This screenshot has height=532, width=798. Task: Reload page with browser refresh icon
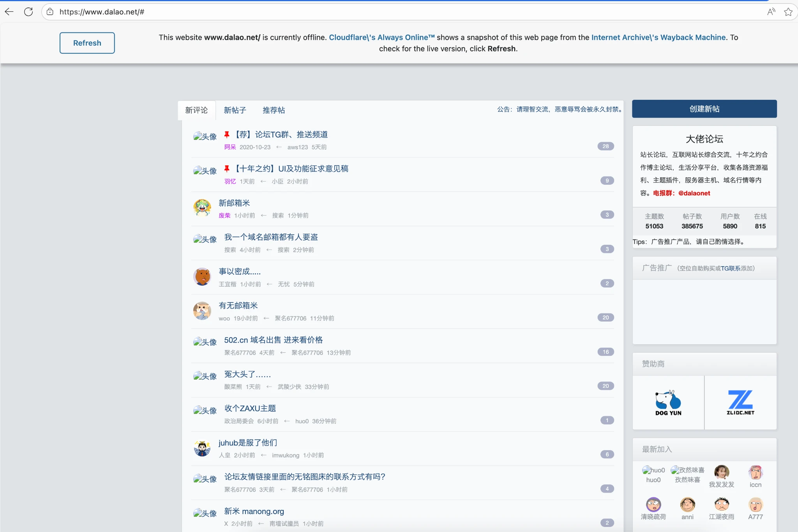tap(28, 12)
